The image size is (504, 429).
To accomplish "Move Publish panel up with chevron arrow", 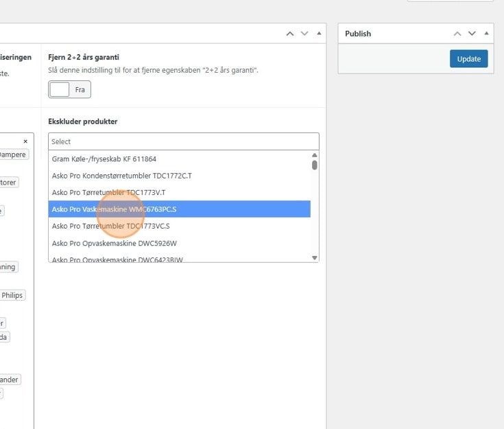I will point(457,34).
